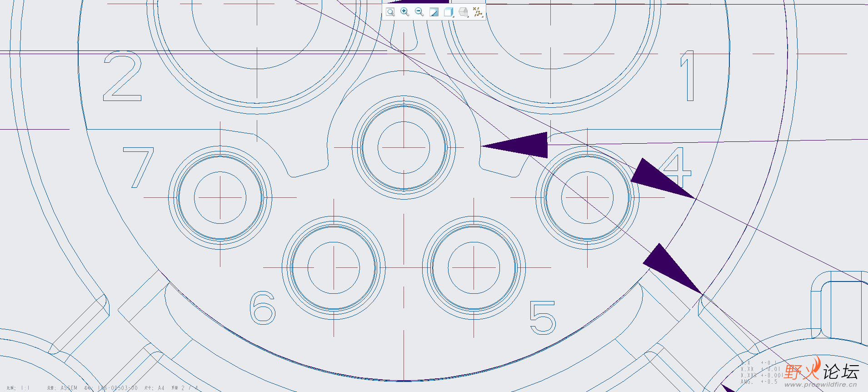Click the Refit view icon
This screenshot has height=392, width=868.
[390, 12]
